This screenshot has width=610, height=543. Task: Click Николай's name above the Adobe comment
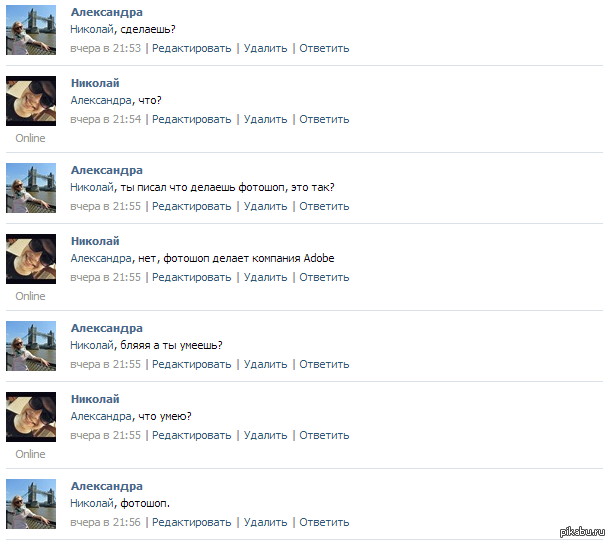click(x=95, y=241)
